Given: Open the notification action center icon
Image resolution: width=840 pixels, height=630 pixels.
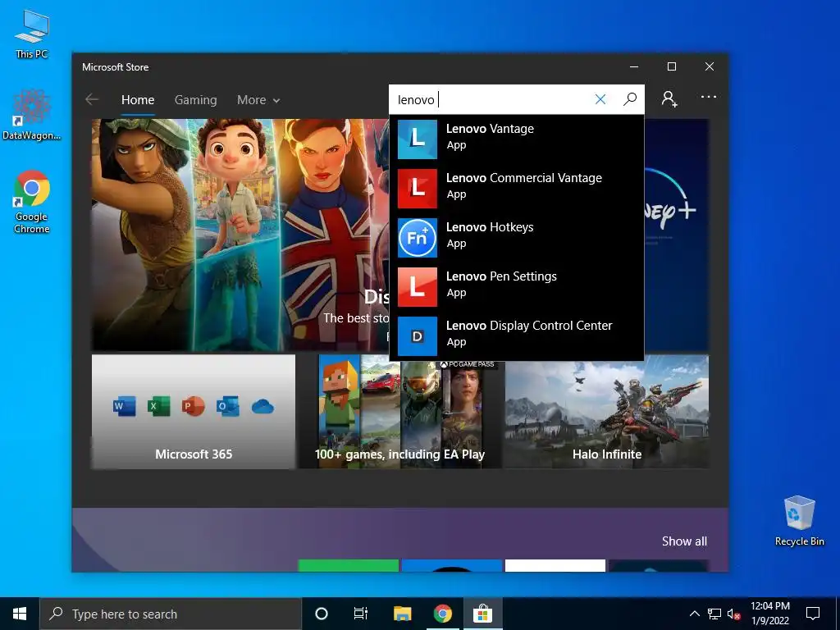Looking at the screenshot, I should click(x=813, y=614).
